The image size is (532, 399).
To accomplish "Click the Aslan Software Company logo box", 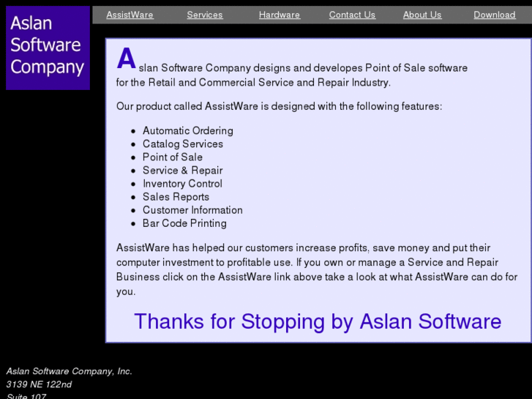I will pos(48,48).
